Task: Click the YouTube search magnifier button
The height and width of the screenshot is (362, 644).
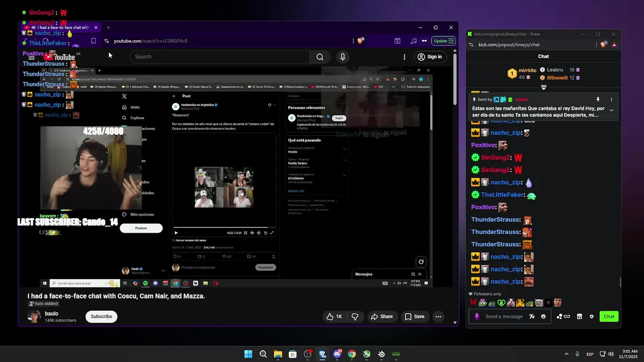Action: [x=320, y=57]
